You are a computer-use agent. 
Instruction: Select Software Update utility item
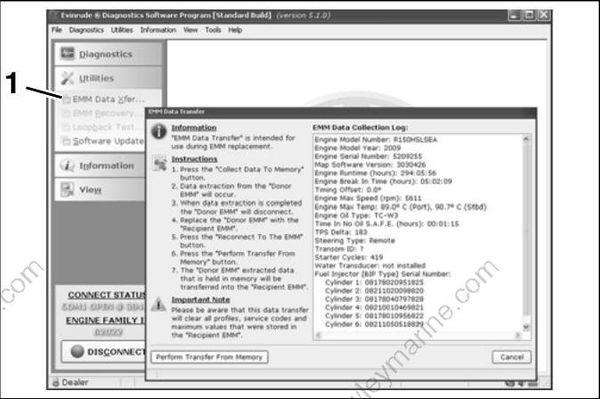tap(104, 141)
